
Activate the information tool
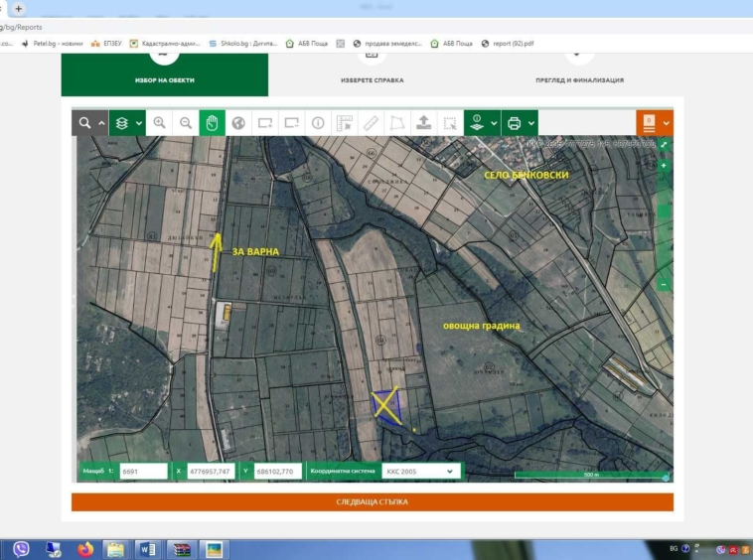tap(318, 123)
